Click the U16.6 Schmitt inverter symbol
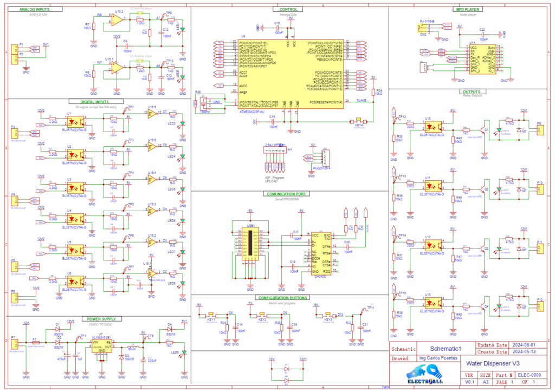The width and height of the screenshot is (555, 392). (152, 115)
